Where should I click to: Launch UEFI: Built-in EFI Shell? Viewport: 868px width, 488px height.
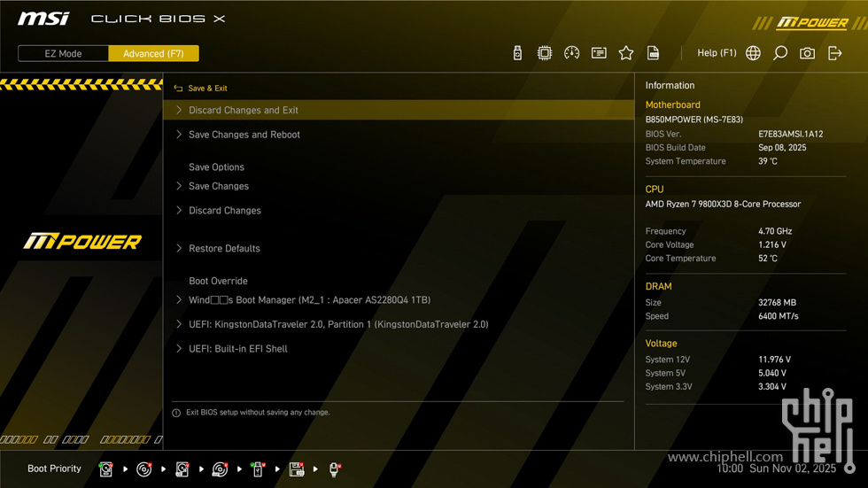pos(238,349)
